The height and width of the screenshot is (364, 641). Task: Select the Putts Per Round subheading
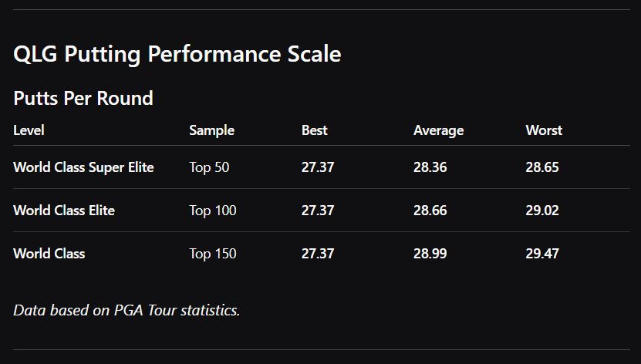(83, 98)
